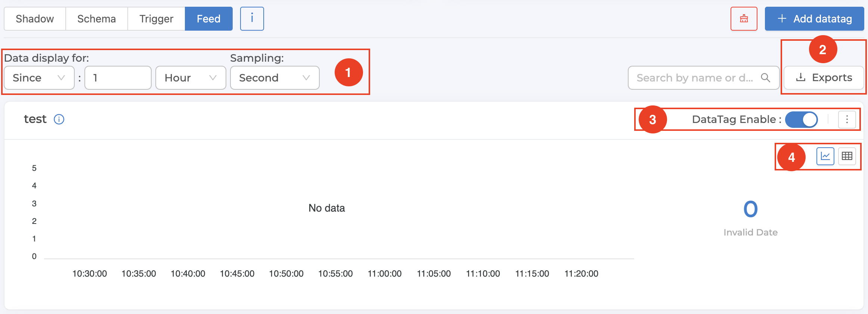Open the Schema tab

coord(96,19)
